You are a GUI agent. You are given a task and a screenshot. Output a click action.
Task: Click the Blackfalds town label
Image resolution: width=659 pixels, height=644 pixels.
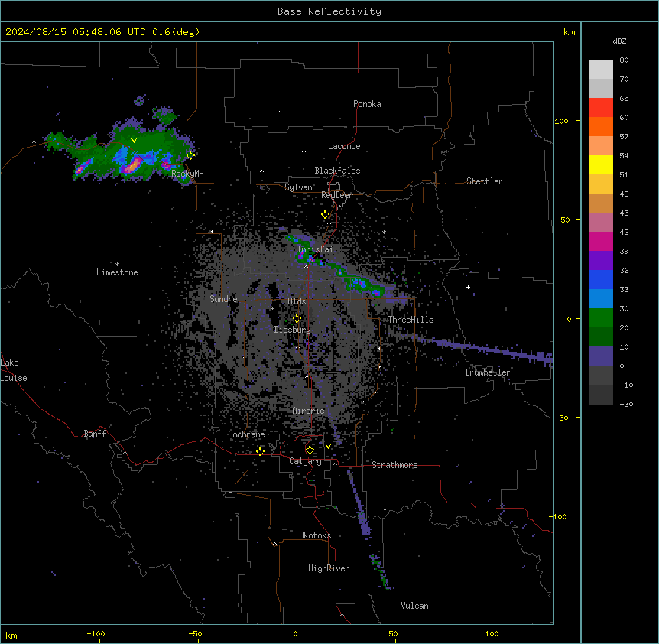point(337,171)
